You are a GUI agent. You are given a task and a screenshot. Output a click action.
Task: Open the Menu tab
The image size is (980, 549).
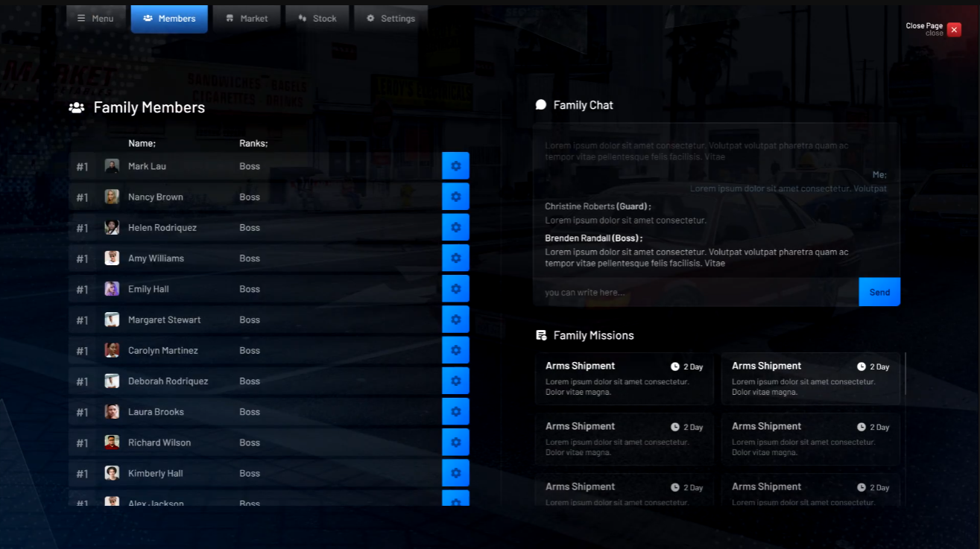[95, 19]
